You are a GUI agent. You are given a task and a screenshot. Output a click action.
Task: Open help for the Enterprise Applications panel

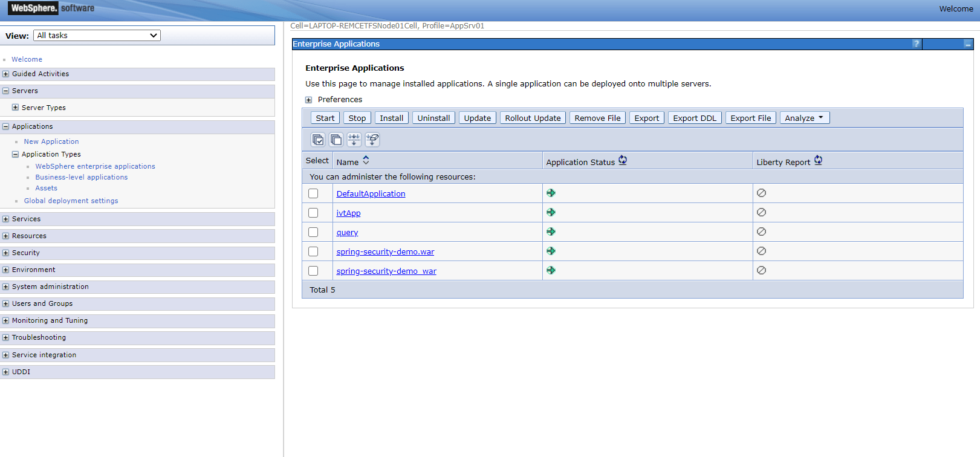(x=917, y=44)
